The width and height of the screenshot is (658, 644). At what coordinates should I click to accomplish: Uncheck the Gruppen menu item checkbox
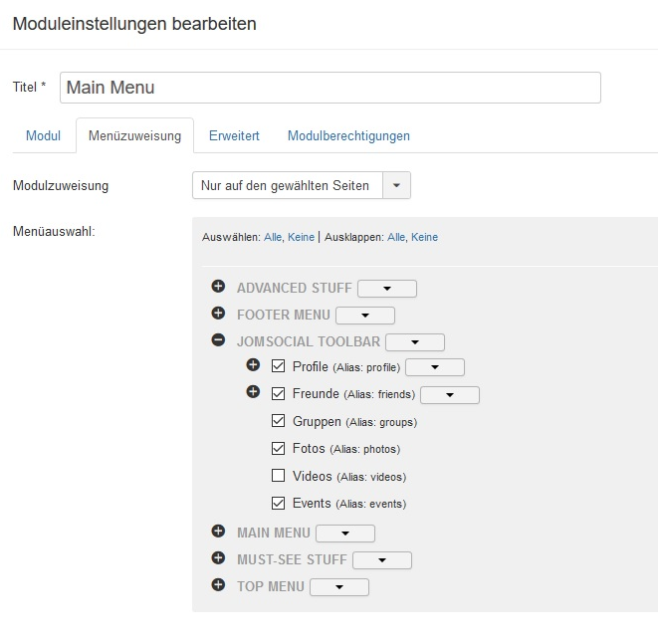pyautogui.click(x=279, y=421)
